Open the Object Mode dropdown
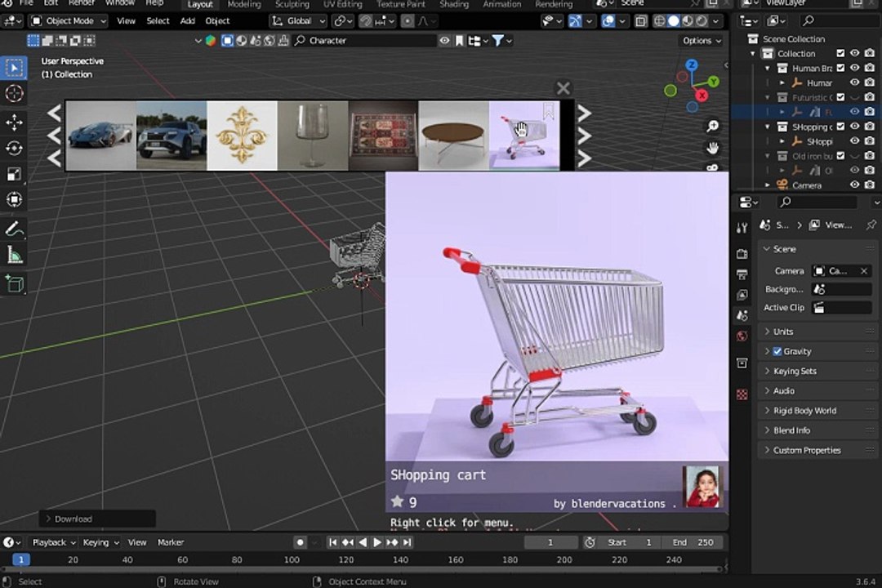 (68, 21)
